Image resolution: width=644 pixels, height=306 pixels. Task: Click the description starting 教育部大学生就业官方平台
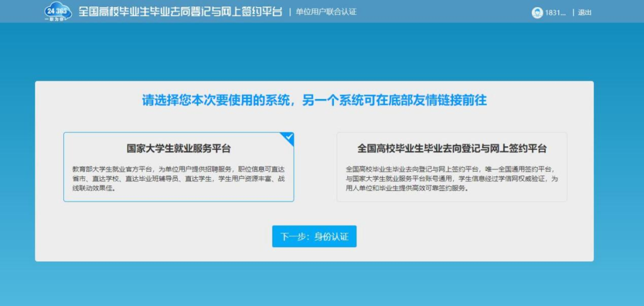click(x=178, y=179)
